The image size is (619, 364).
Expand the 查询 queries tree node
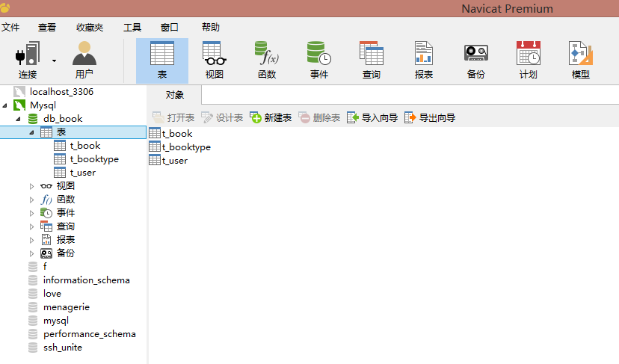[31, 226]
